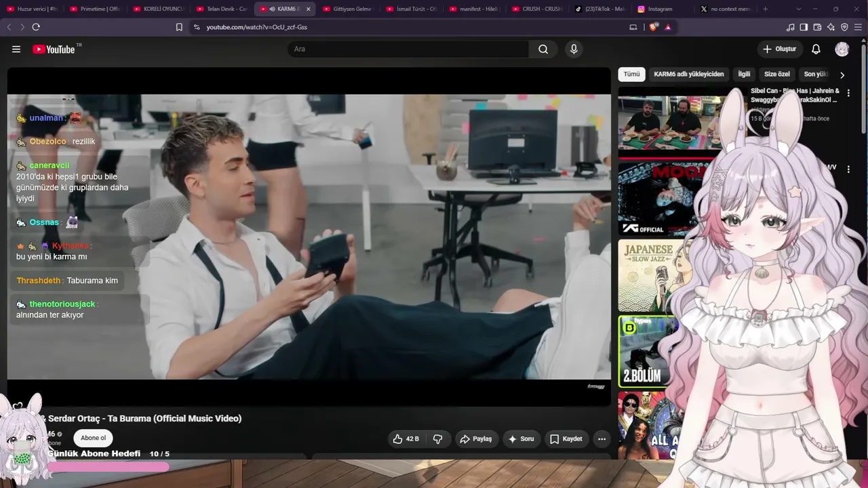Click the Oluştur create button

pyautogui.click(x=780, y=49)
